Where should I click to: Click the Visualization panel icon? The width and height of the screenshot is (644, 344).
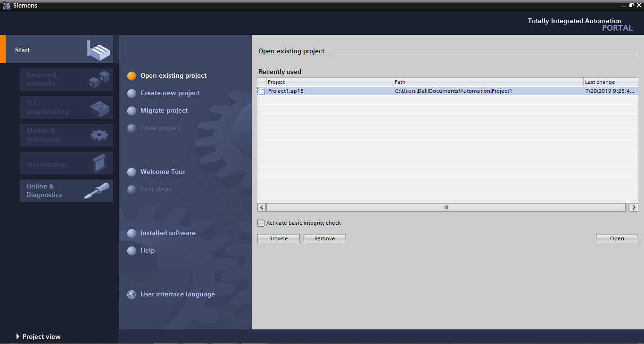coord(99,164)
